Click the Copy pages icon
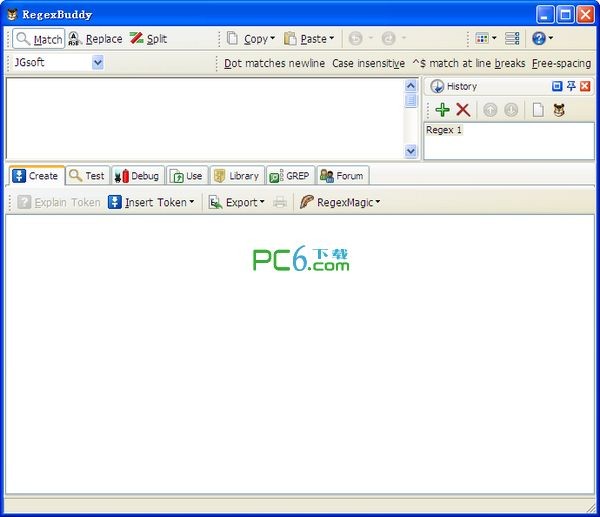Screen dimensions: 600x517 [232, 38]
